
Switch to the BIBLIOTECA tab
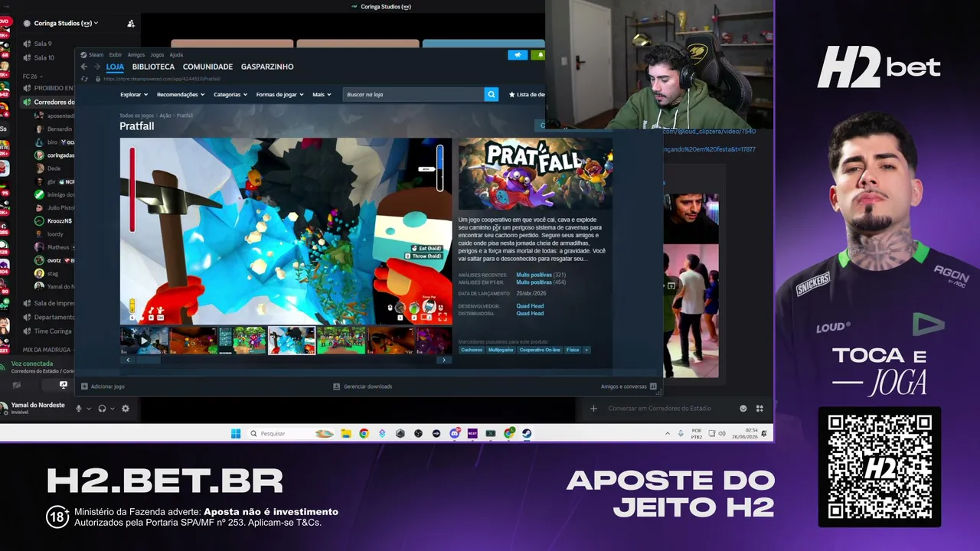tap(153, 67)
